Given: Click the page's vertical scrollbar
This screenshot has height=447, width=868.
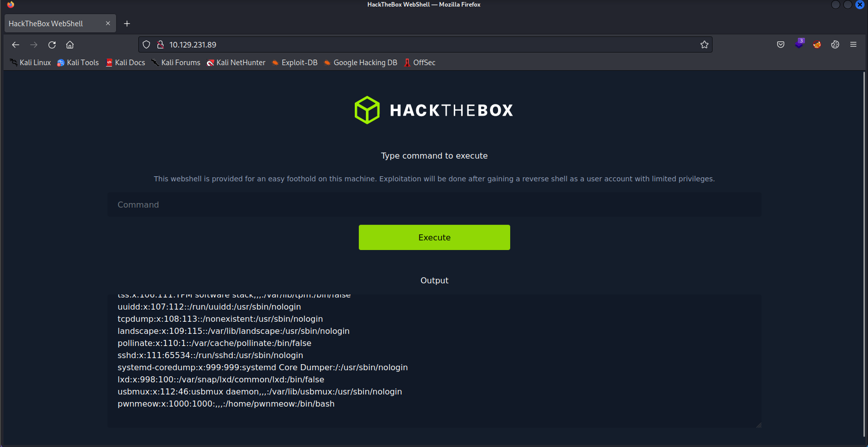Looking at the screenshot, I should coord(864,254).
